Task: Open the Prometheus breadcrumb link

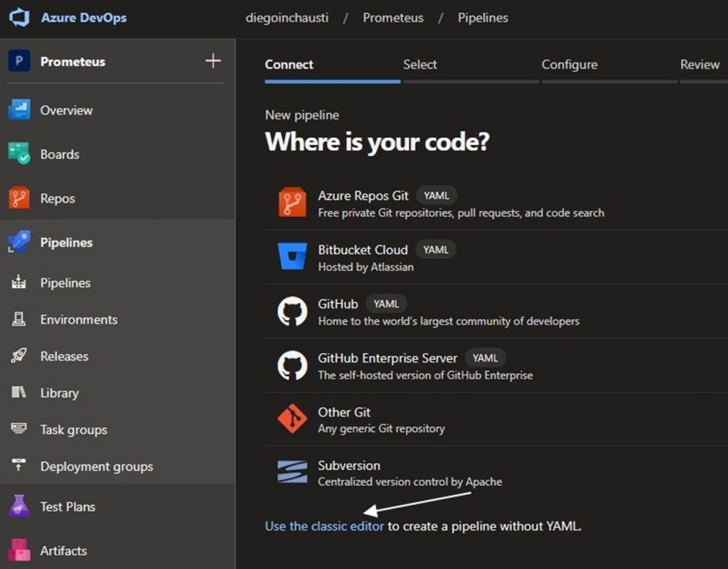Action: click(x=393, y=18)
